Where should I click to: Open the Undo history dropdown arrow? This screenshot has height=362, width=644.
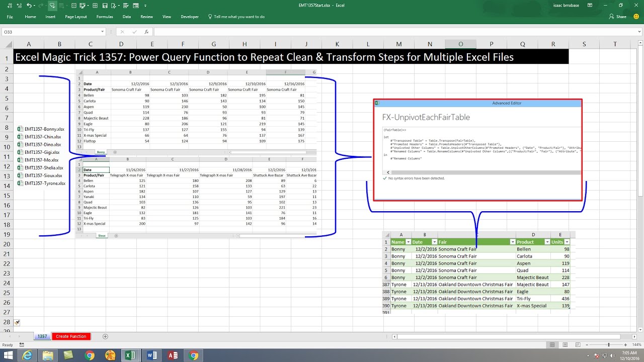(x=34, y=6)
